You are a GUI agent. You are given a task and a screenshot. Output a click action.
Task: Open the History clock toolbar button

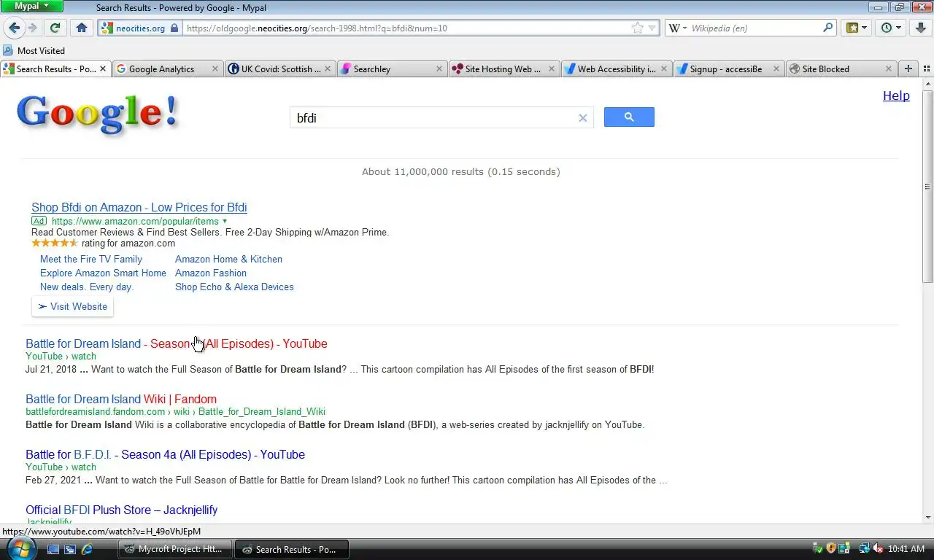(891, 28)
